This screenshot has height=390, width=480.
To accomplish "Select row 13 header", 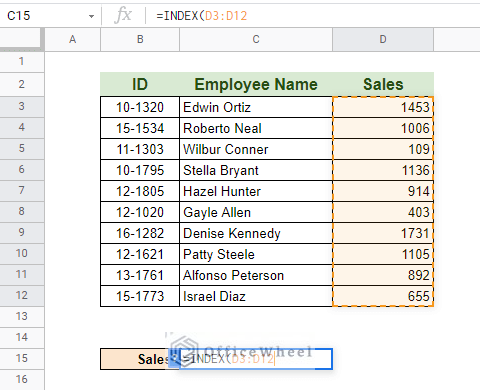I will click(x=22, y=316).
